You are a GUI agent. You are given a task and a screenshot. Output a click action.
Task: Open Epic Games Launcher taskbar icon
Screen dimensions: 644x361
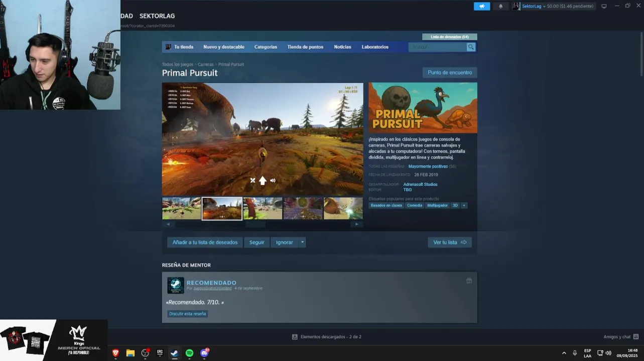(x=160, y=353)
